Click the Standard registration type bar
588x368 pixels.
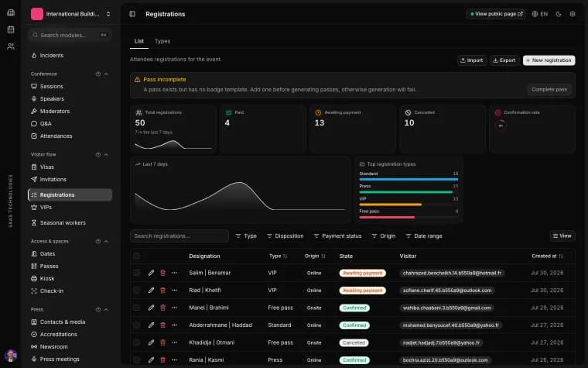409,180
